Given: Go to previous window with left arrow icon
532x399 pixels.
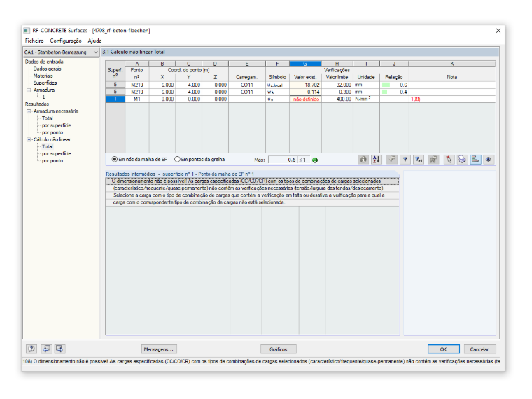Looking at the screenshot, I should (x=46, y=349).
